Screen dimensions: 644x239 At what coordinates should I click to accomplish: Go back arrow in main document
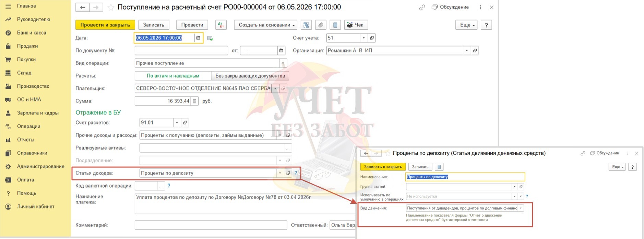[x=83, y=7]
